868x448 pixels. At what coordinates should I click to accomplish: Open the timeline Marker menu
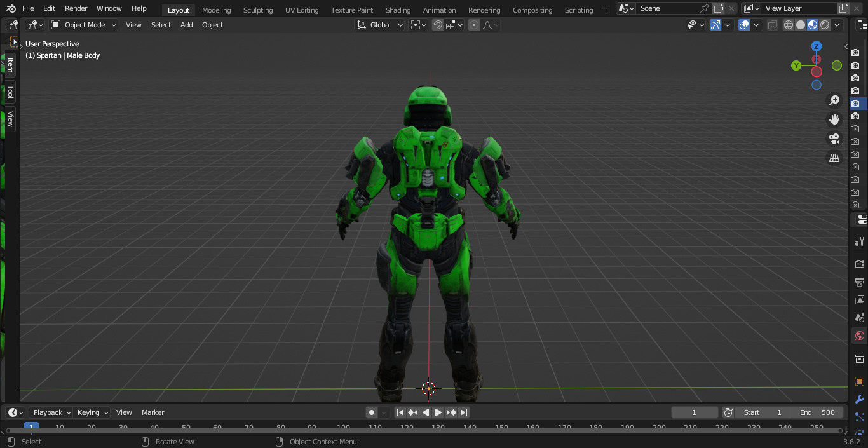click(153, 412)
